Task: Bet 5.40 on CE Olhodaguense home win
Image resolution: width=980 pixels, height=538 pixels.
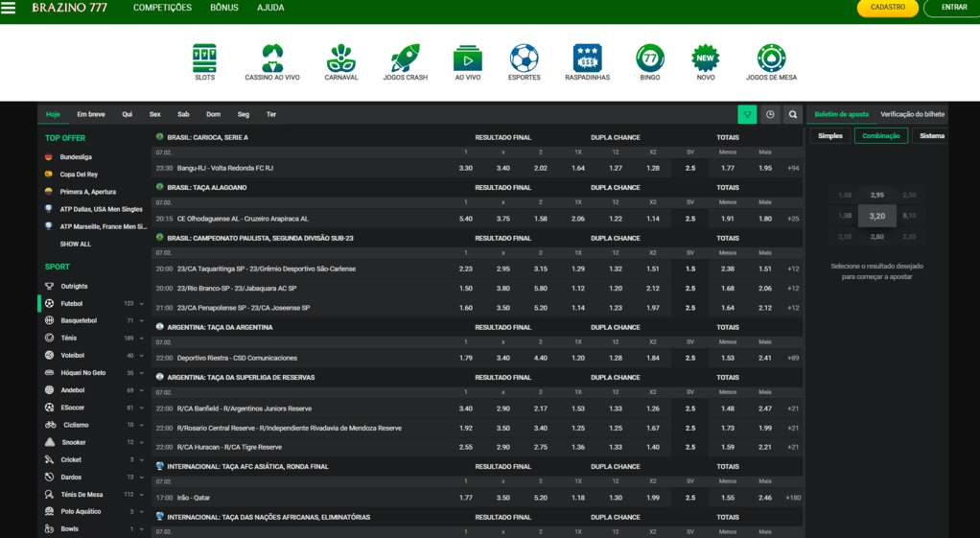Action: [466, 219]
